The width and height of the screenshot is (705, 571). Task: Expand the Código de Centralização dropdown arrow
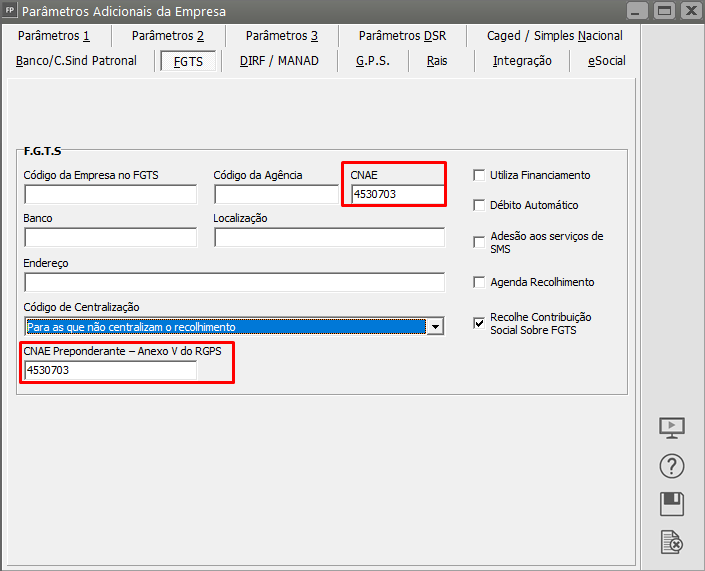pyautogui.click(x=435, y=327)
